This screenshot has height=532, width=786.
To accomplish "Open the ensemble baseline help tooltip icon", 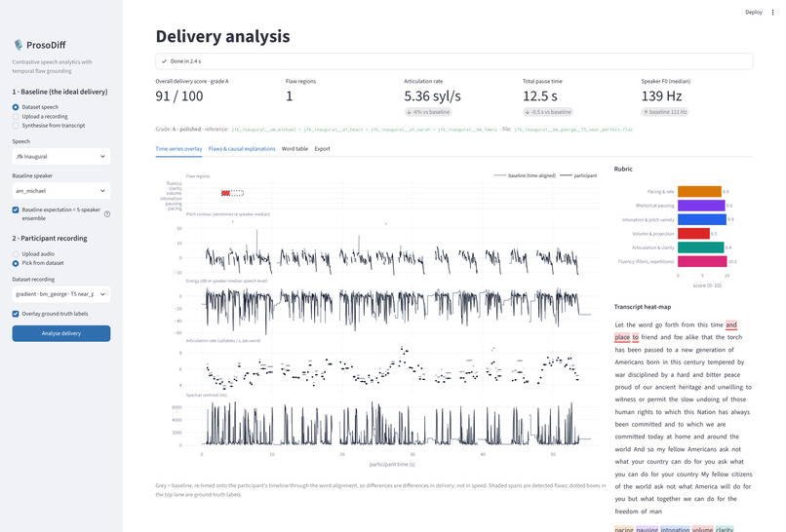I will [107, 214].
